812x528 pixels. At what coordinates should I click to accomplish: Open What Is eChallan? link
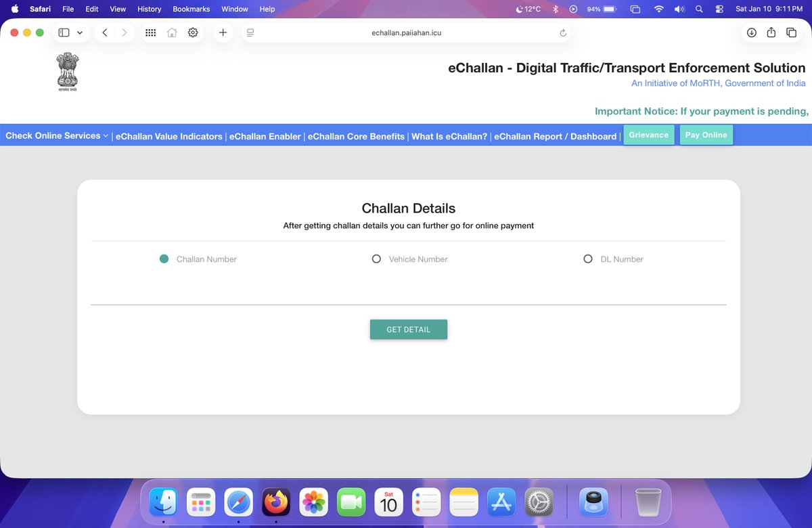tap(449, 136)
